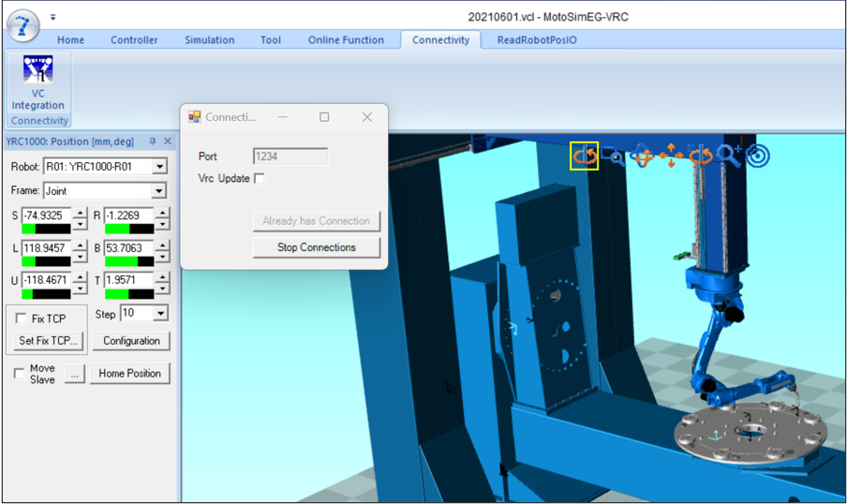Enable the Move Slave checkbox
The image size is (847, 504).
pos(20,374)
